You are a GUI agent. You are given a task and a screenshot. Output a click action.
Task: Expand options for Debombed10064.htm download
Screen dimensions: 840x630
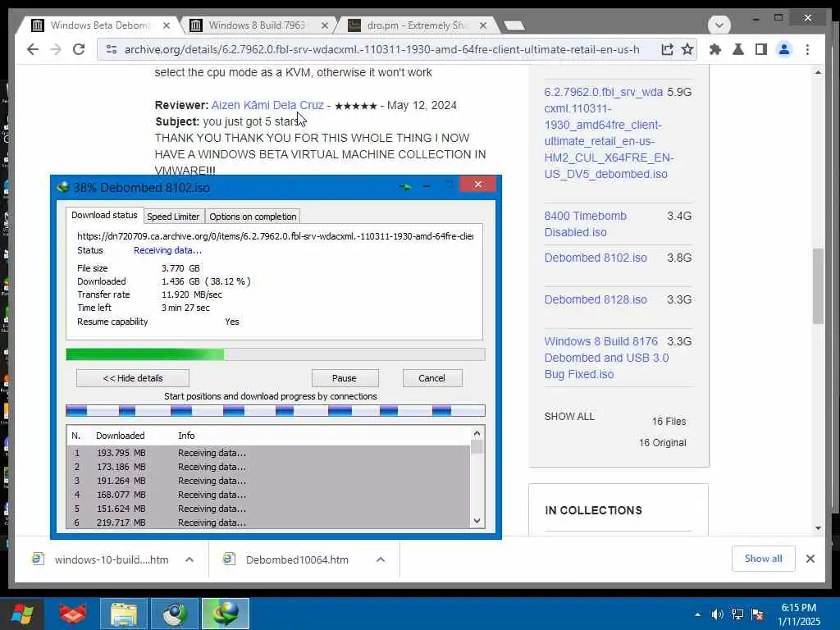click(x=381, y=559)
